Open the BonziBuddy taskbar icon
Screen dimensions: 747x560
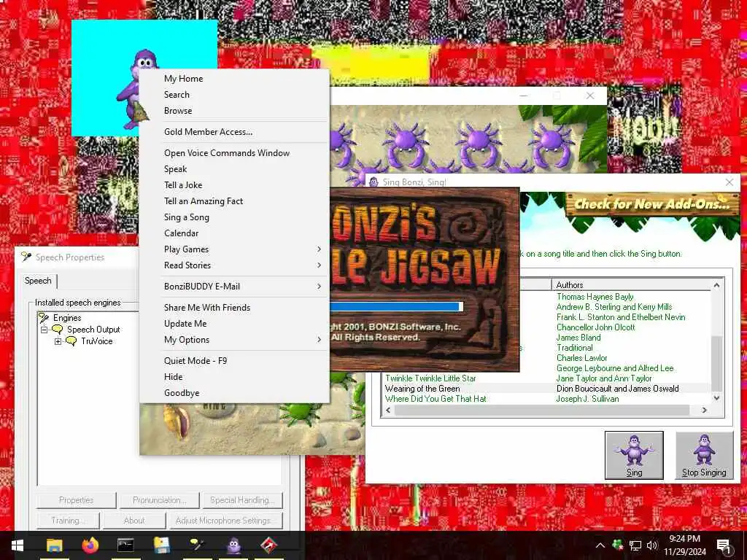point(233,545)
